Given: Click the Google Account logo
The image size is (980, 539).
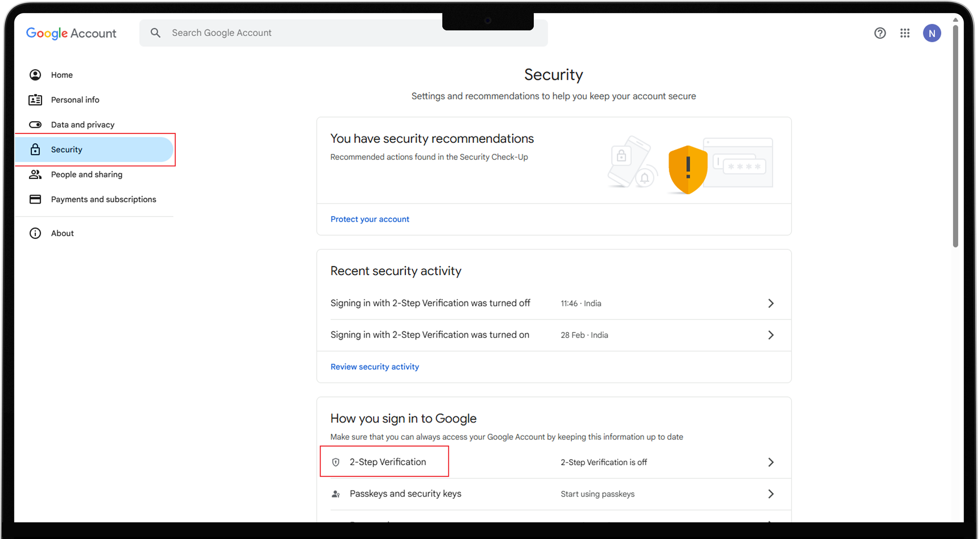Looking at the screenshot, I should (x=71, y=33).
